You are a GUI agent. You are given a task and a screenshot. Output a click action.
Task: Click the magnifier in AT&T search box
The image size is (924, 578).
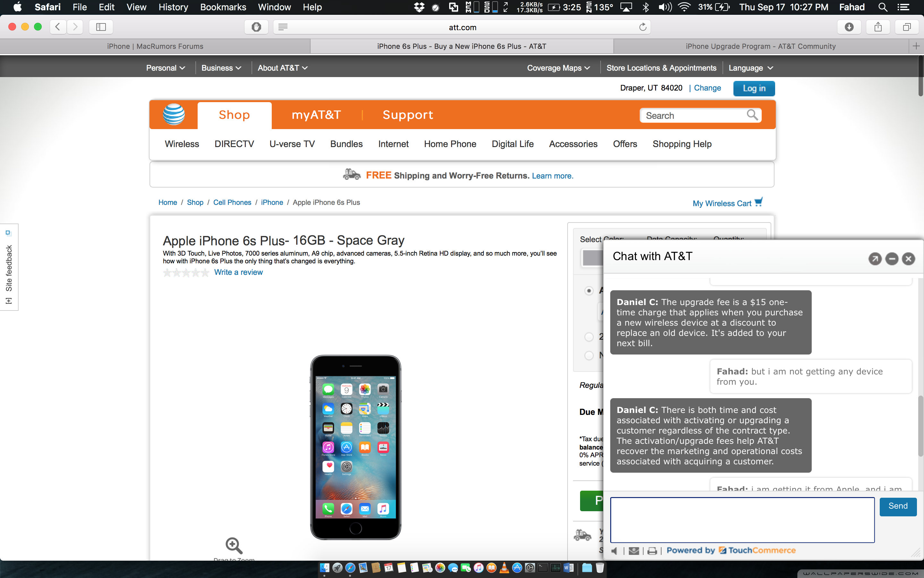tap(752, 115)
